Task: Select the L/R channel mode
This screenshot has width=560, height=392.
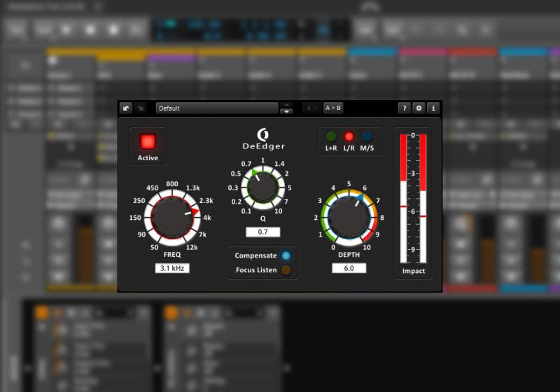Action: pos(349,136)
